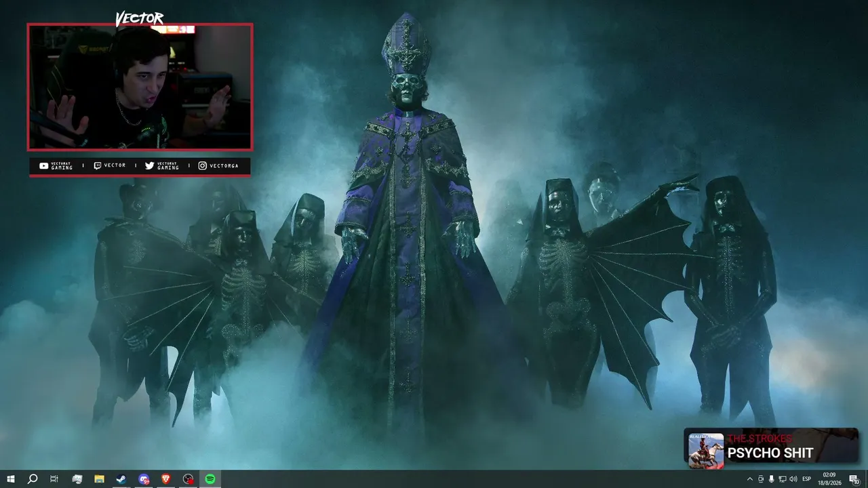Open the network tray icon
The width and height of the screenshot is (868, 488).
point(782,479)
